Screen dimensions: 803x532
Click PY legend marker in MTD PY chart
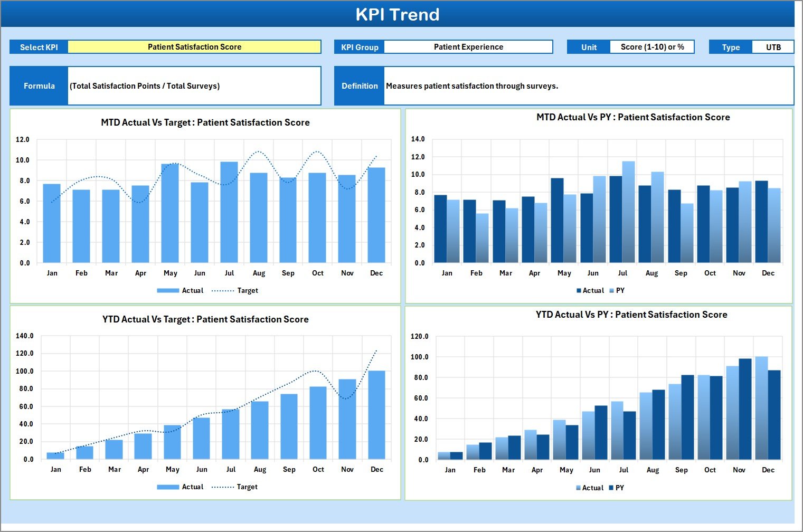[x=612, y=291]
